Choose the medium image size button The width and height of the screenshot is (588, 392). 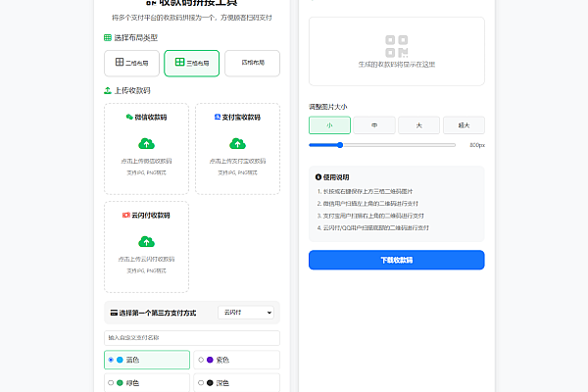(x=374, y=125)
